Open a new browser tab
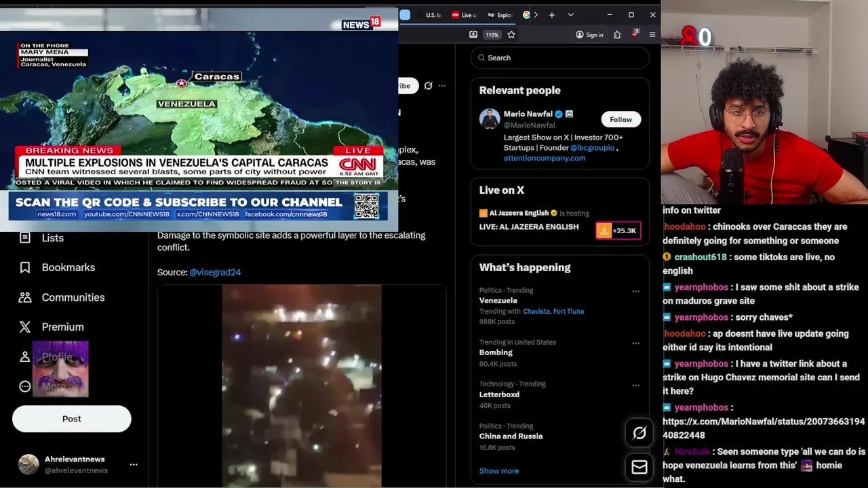Image resolution: width=868 pixels, height=488 pixels. [552, 15]
